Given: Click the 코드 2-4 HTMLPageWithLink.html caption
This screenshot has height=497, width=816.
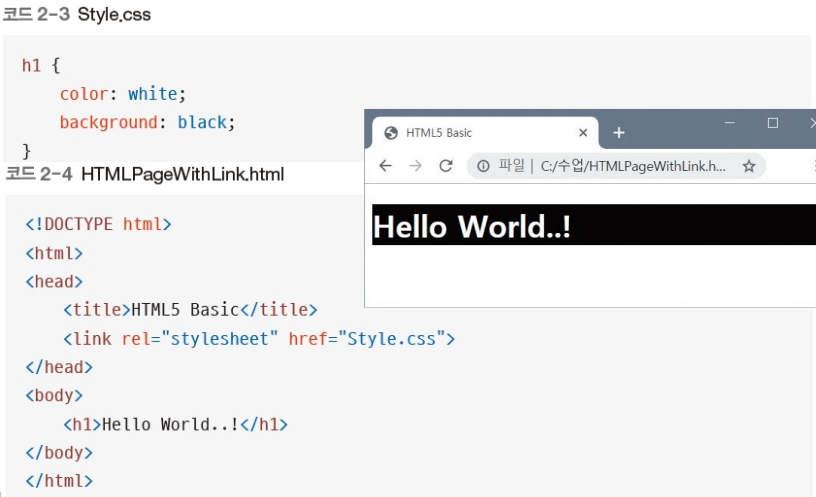Looking at the screenshot, I should click(145, 174).
